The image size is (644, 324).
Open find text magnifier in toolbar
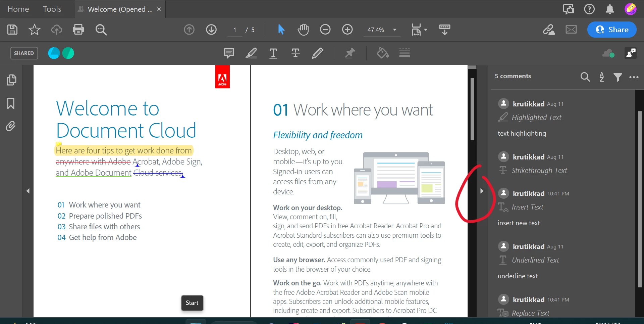(x=101, y=30)
